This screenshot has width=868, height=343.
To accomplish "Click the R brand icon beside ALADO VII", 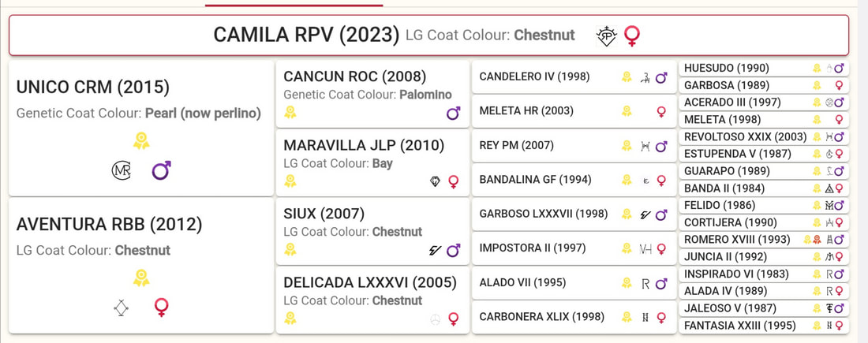I will pos(645,282).
